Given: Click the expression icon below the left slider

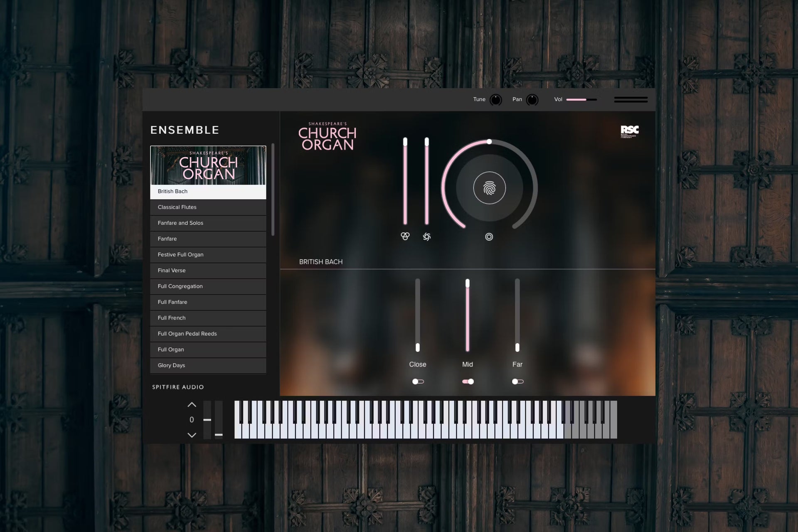Looking at the screenshot, I should [405, 236].
